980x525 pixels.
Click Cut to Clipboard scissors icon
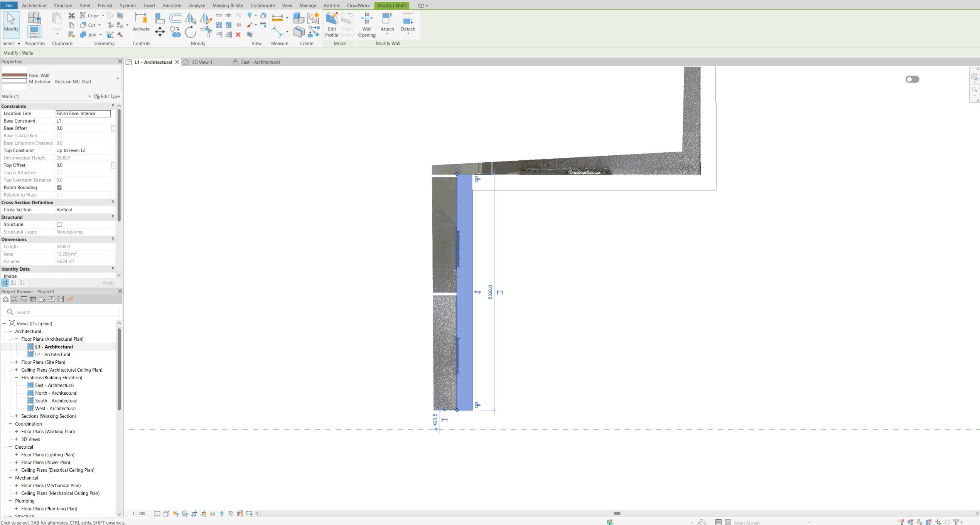[71, 15]
